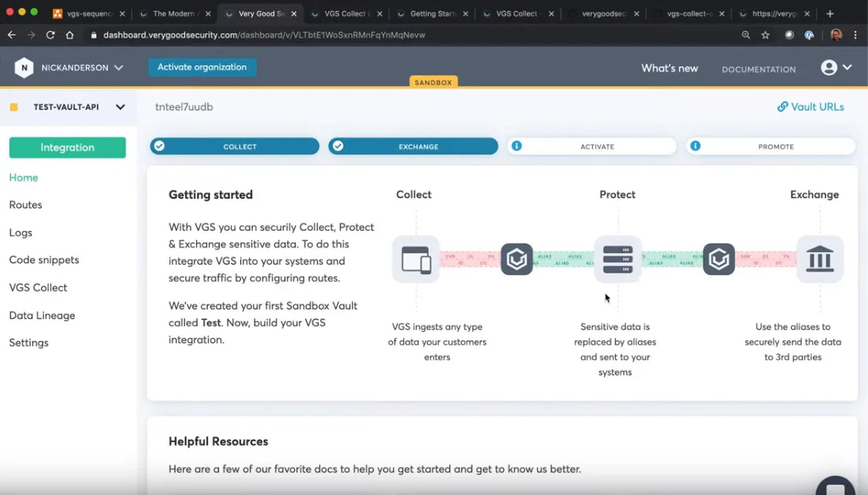Reload the page with the refresh icon
The image size is (868, 495).
(50, 35)
